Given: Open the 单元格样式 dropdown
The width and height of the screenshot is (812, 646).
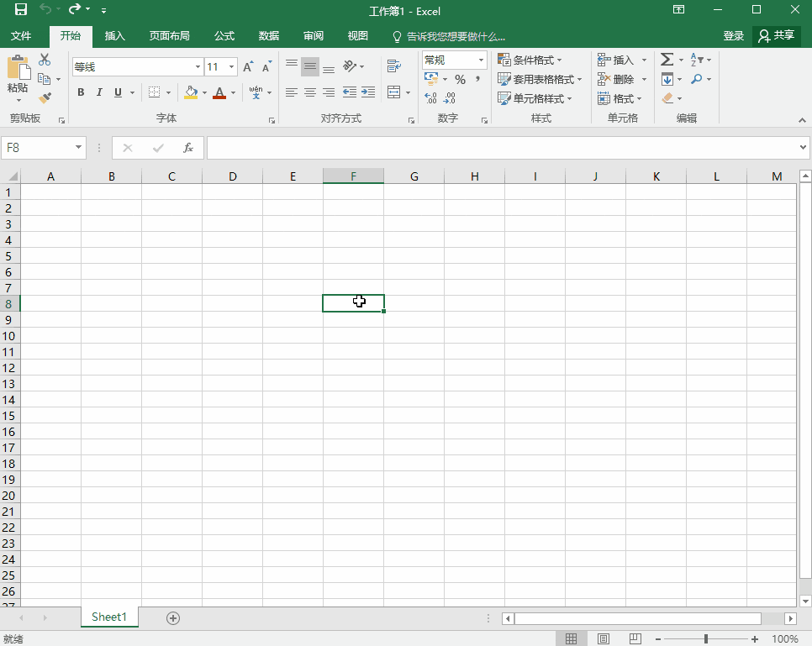Looking at the screenshot, I should pyautogui.click(x=535, y=98).
